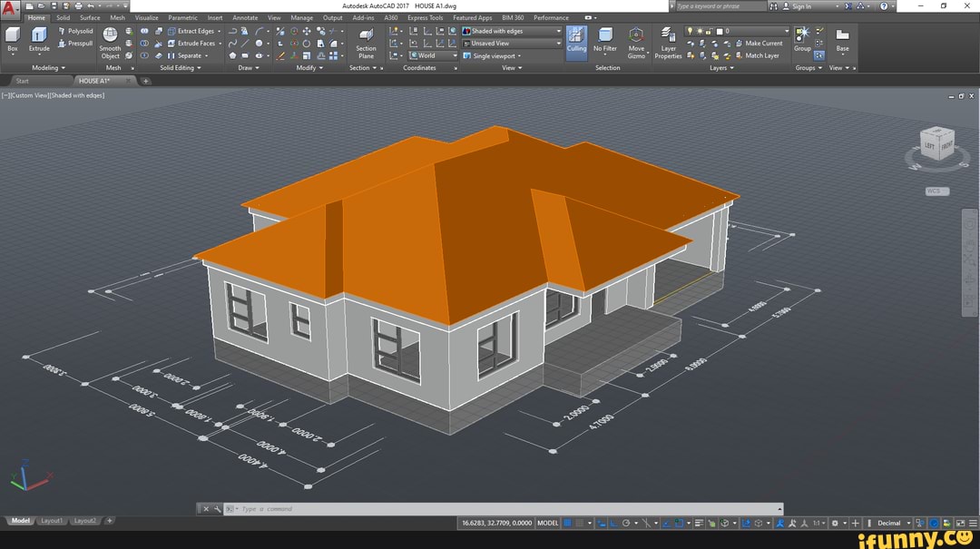Click the Group creation icon
Screen dimensions: 980x549
(802, 36)
